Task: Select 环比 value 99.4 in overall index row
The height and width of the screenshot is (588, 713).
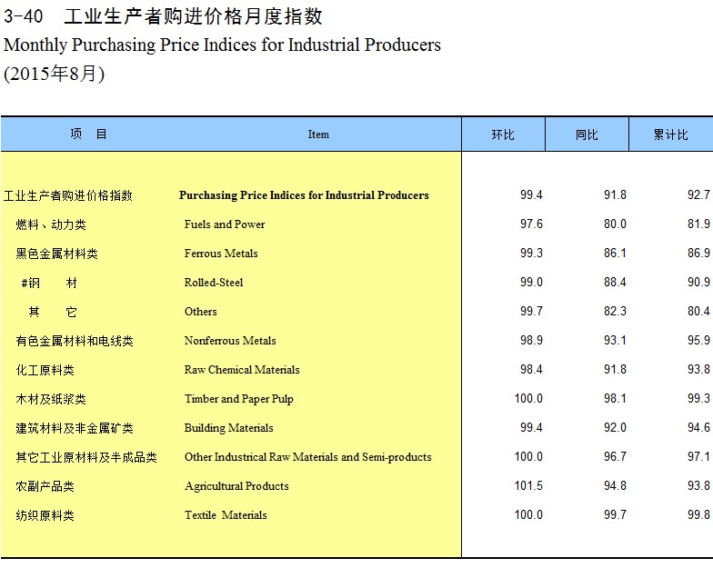Action: (x=531, y=194)
